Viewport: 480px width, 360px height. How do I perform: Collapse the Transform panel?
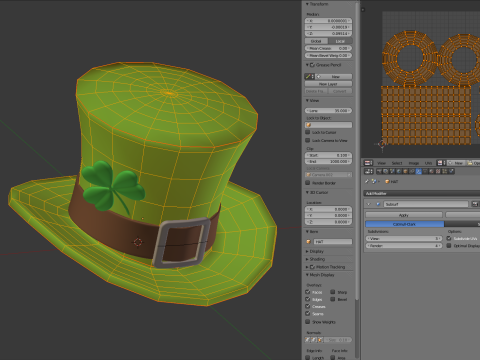307,4
